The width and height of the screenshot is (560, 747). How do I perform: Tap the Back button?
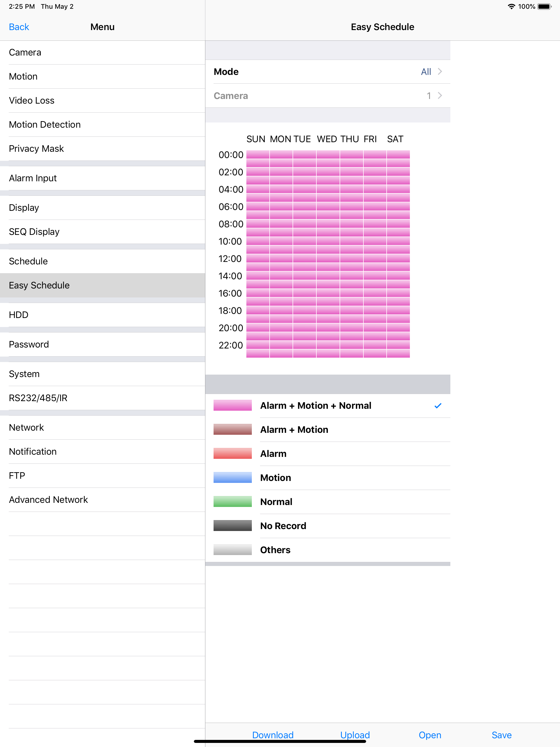coord(19,27)
